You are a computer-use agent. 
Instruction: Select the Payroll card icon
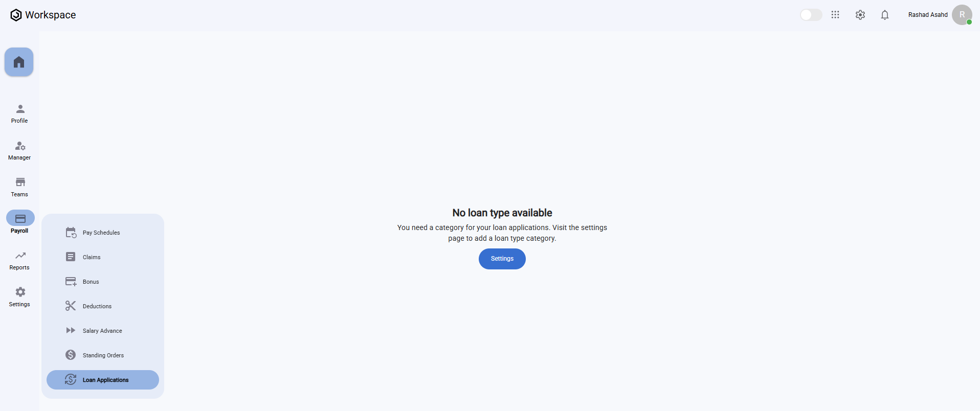[x=20, y=218]
